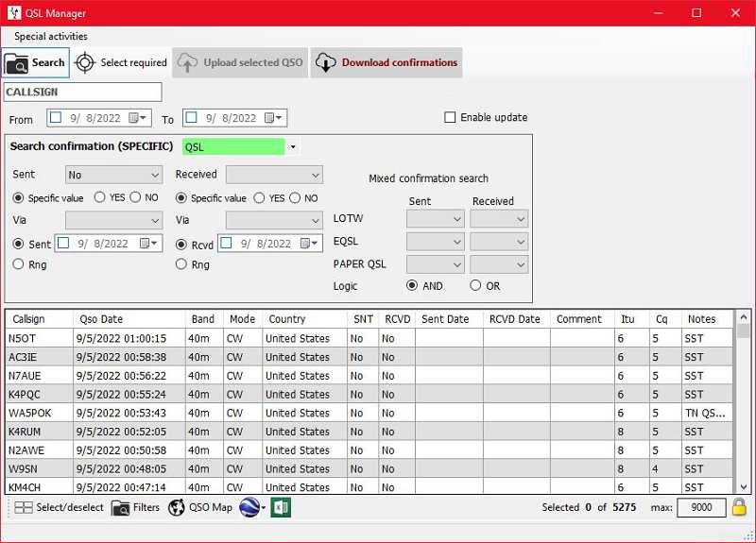The width and height of the screenshot is (756, 543).
Task: Open the PAPER QSL Received dropdown
Action: coord(499,264)
